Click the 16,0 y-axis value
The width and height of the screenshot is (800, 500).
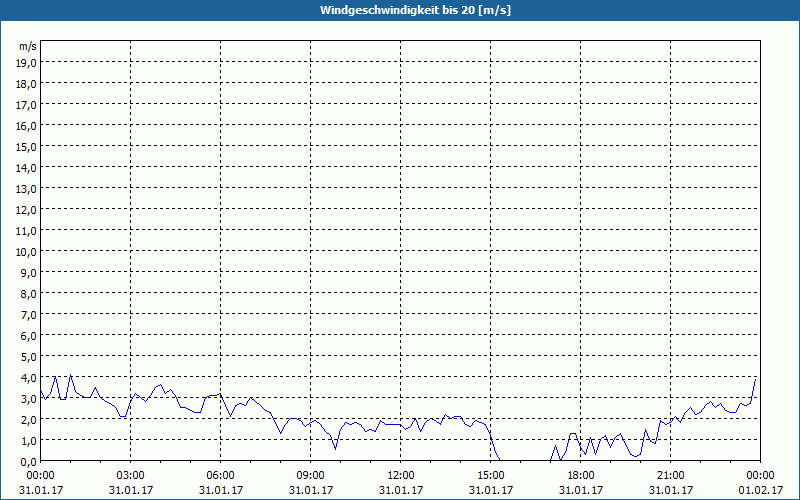pyautogui.click(x=26, y=125)
